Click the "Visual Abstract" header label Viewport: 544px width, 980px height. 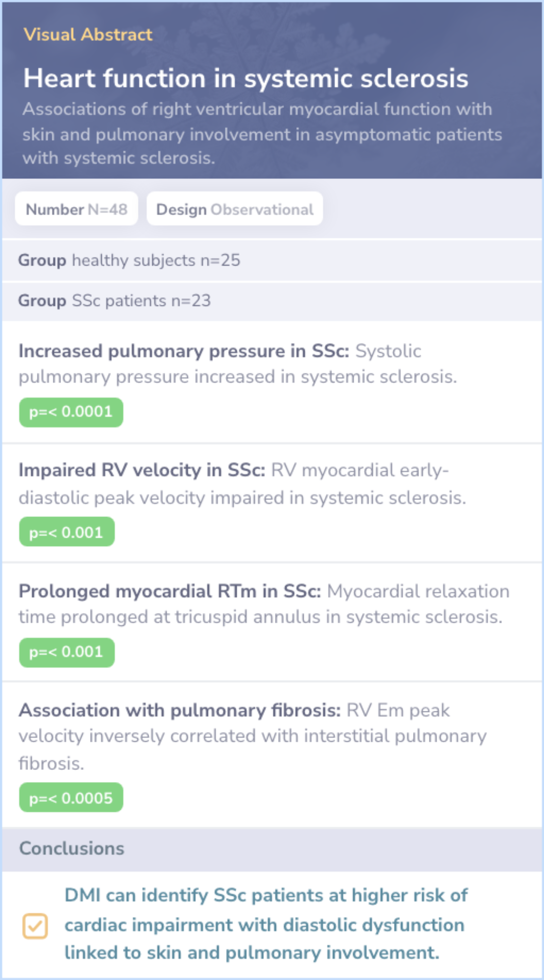[88, 34]
